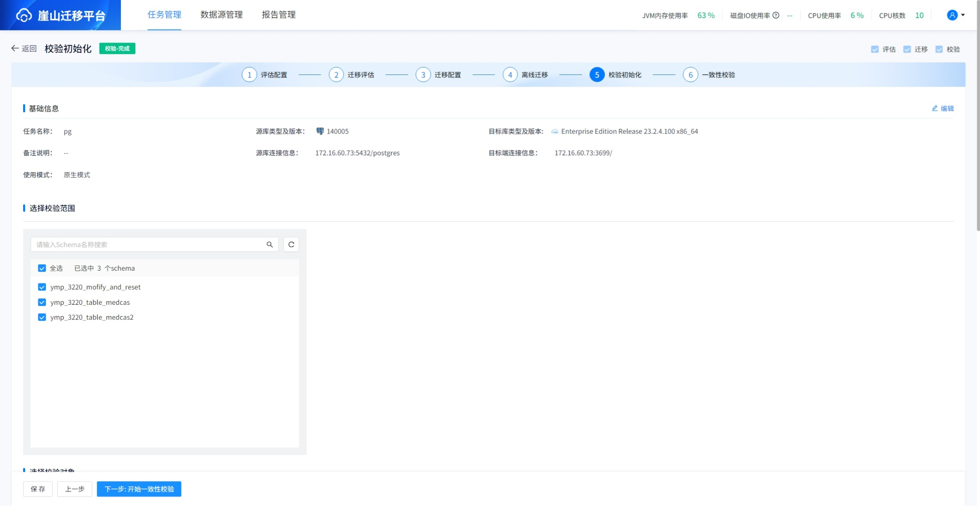Click the back arrow icon
Screen dimensions: 980x506
pyautogui.click(x=15, y=48)
